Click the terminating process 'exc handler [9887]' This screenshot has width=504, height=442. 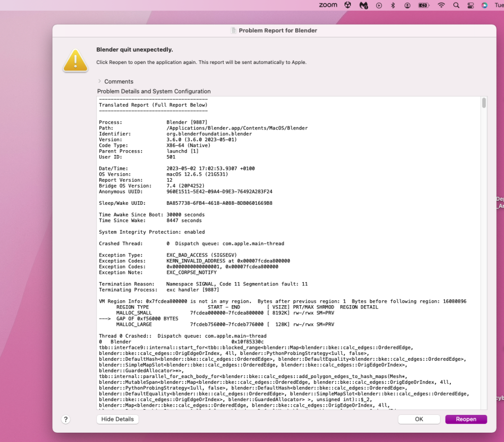[192, 290]
